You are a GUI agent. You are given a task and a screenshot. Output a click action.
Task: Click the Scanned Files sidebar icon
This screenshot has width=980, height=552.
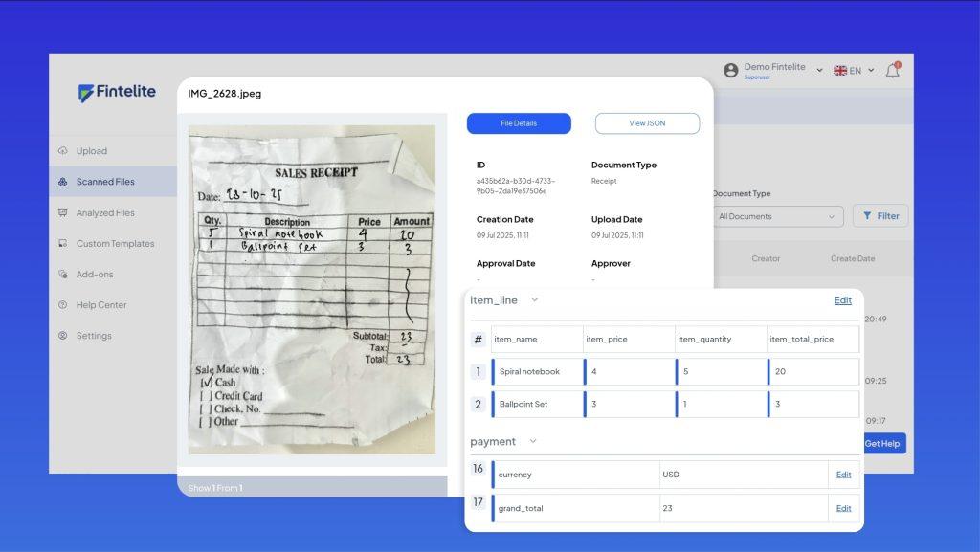[x=62, y=182]
